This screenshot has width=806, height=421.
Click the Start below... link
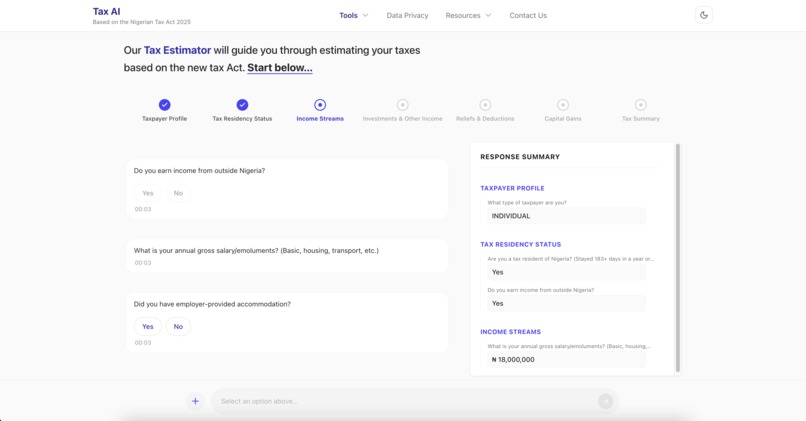(280, 68)
